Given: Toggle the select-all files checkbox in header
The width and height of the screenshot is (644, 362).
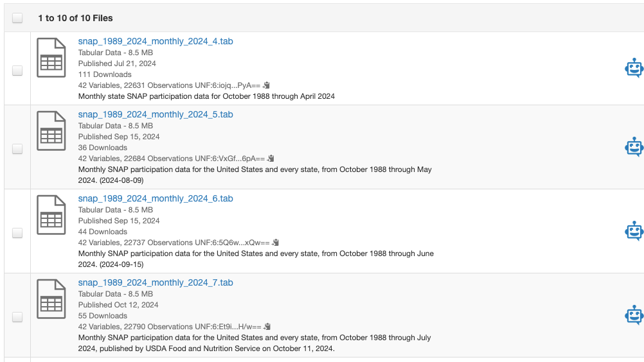Looking at the screenshot, I should (17, 18).
